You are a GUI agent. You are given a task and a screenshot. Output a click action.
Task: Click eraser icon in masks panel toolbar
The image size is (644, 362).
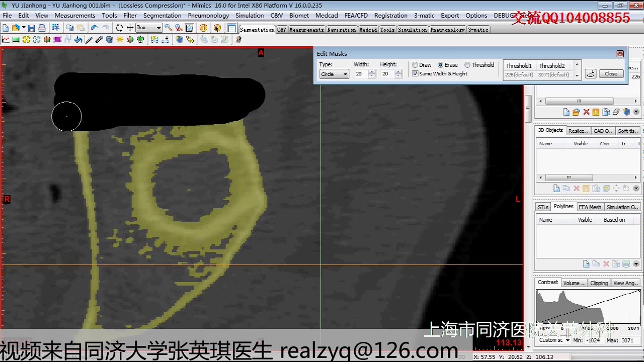click(616, 112)
